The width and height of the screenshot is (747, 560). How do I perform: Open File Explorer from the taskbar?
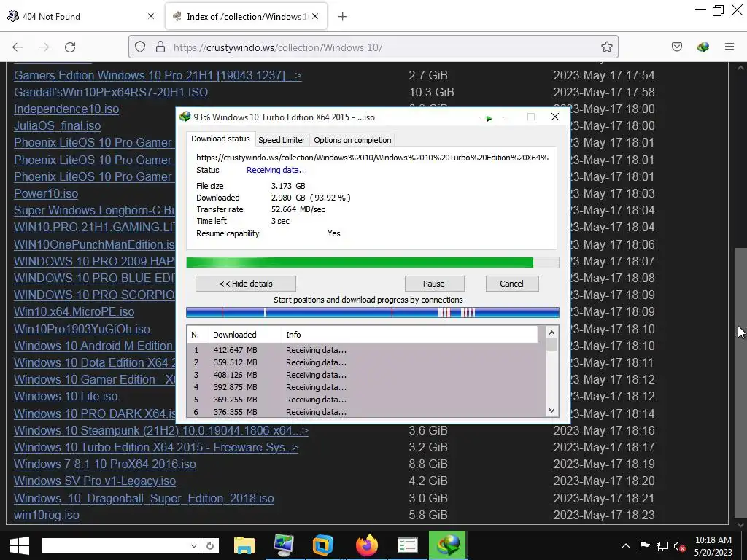pos(244,545)
